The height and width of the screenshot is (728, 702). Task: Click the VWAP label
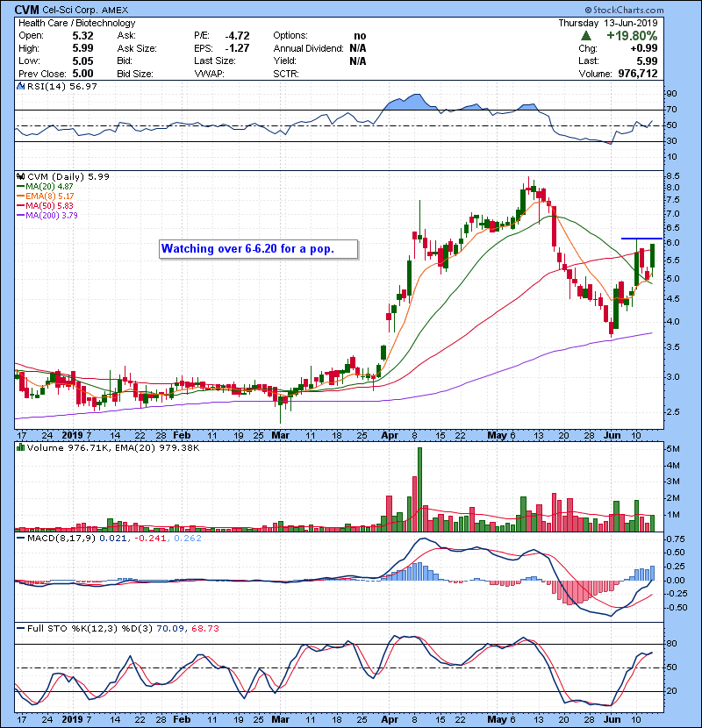pyautogui.click(x=209, y=74)
